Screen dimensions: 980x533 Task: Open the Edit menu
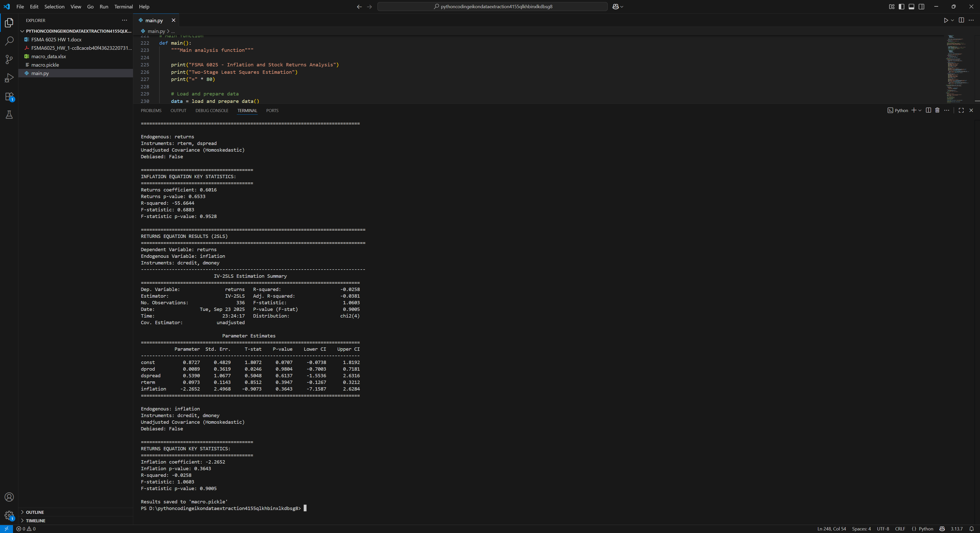34,6
